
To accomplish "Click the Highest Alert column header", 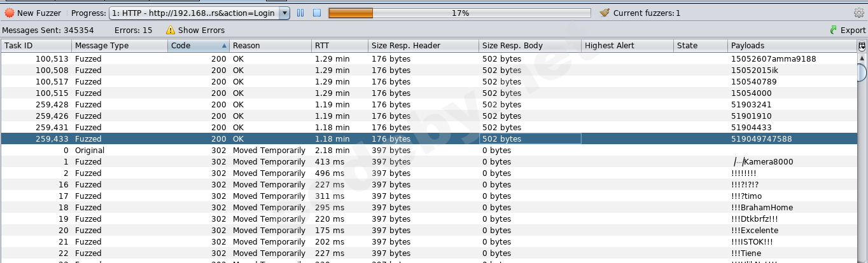I will click(627, 46).
